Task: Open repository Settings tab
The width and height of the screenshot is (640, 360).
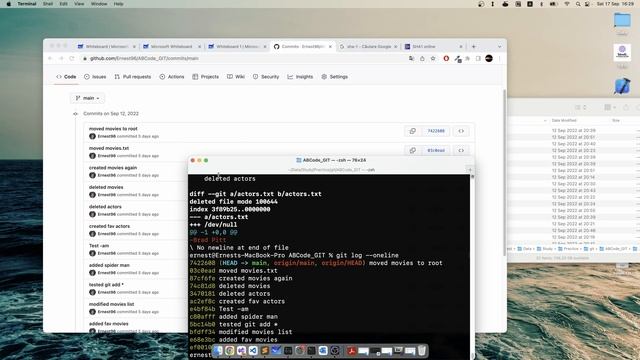Action: [335, 77]
